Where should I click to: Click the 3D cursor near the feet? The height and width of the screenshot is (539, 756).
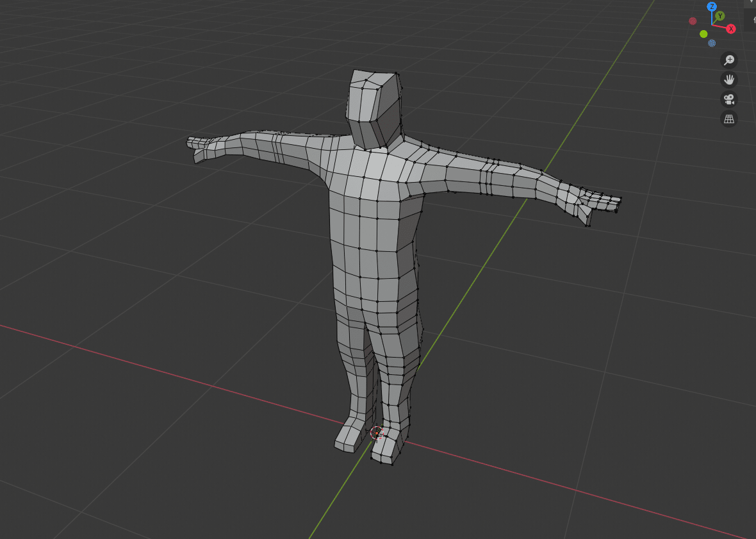[x=377, y=433]
